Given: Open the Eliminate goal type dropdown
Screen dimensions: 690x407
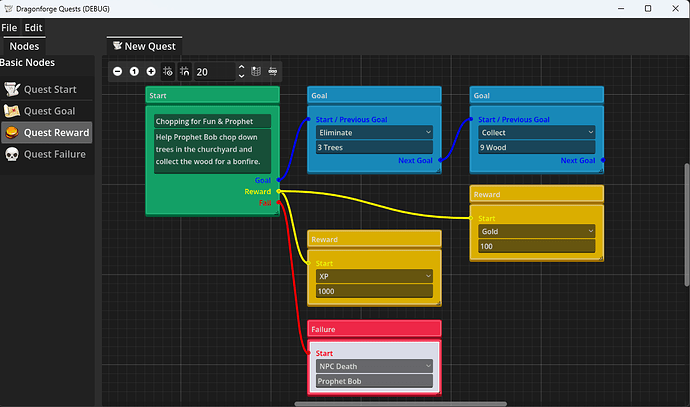Looking at the screenshot, I should tap(374, 132).
